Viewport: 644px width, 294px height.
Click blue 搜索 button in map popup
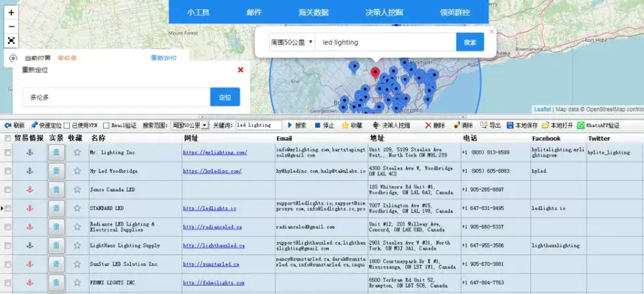[470, 42]
